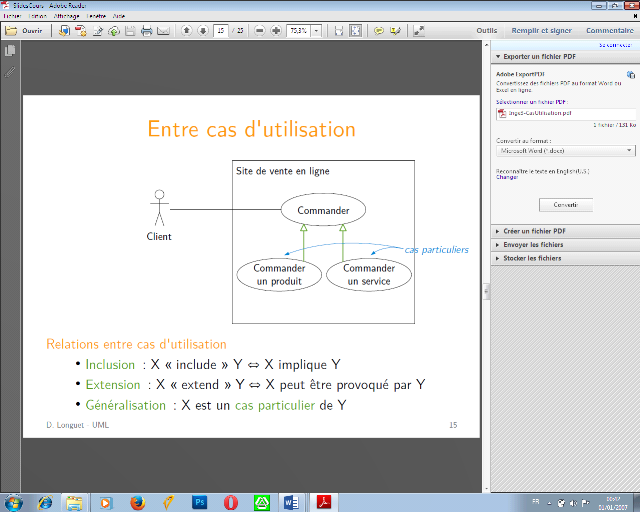
Task: Open the zoom percentage dropdown
Action: click(317, 31)
